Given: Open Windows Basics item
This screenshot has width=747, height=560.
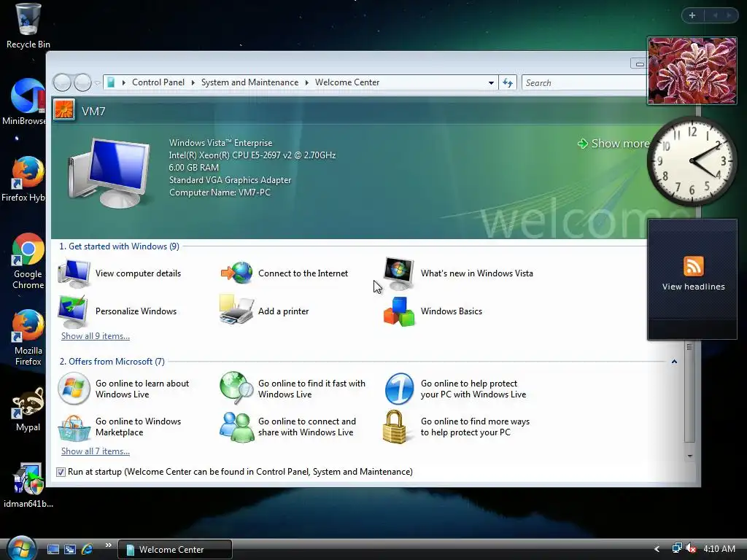Looking at the screenshot, I should (x=433, y=311).
